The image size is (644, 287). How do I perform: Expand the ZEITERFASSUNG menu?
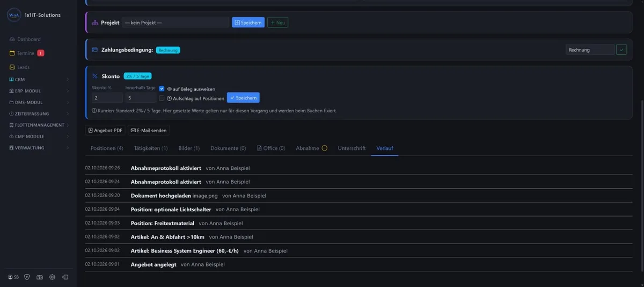39,114
